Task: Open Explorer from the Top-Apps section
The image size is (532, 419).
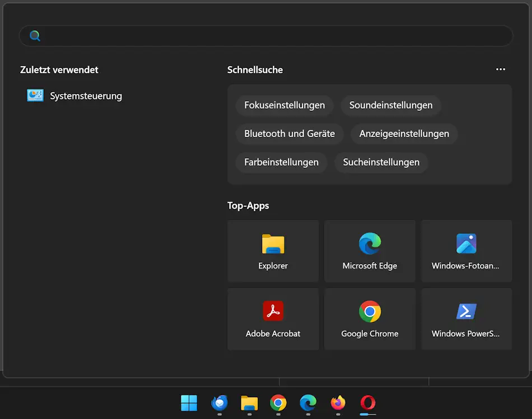Action: [273, 251]
